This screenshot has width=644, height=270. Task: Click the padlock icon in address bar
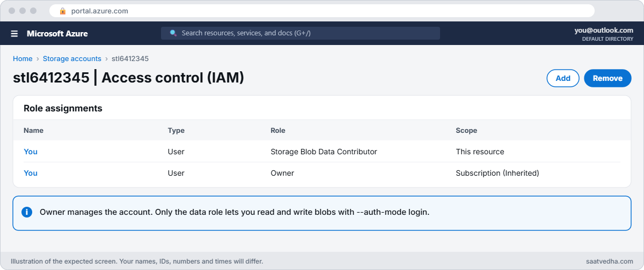coord(63,11)
